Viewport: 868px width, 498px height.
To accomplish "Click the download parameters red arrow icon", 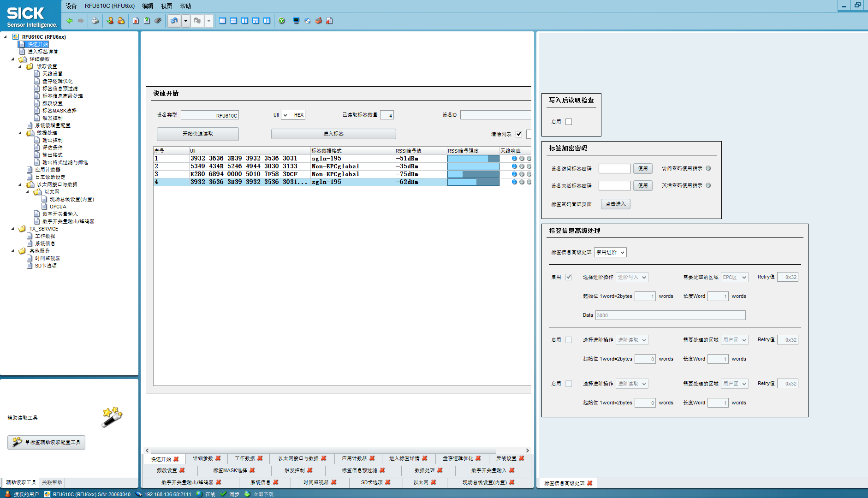I will tap(136, 21).
